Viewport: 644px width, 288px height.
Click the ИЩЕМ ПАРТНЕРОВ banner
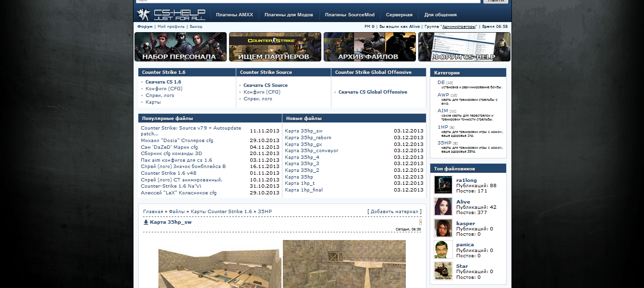(275, 47)
